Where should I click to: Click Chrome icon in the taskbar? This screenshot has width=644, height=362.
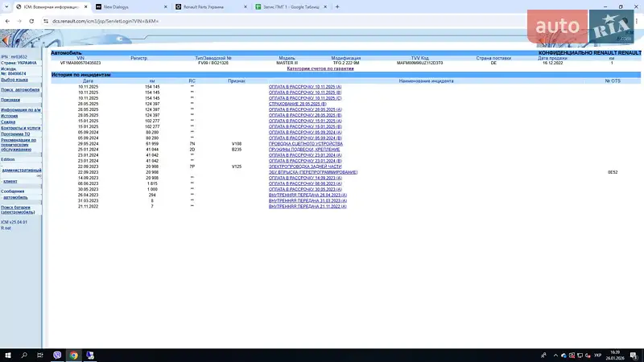coord(74,354)
